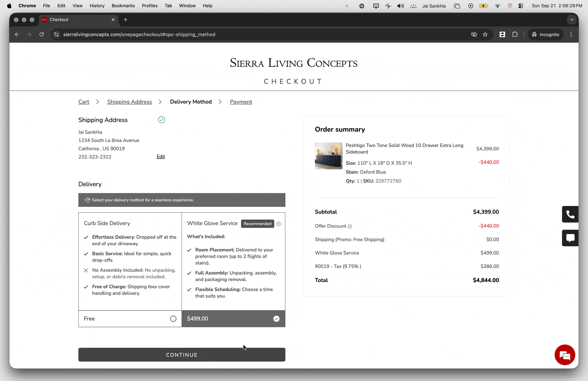Click the Curb Side Delivery heading
Screen dimensions: 588x381
point(107,223)
